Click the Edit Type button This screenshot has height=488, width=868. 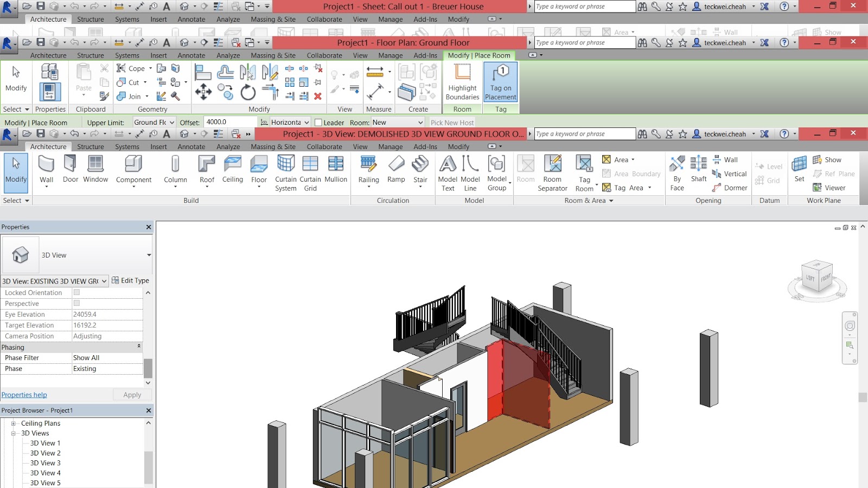[130, 280]
